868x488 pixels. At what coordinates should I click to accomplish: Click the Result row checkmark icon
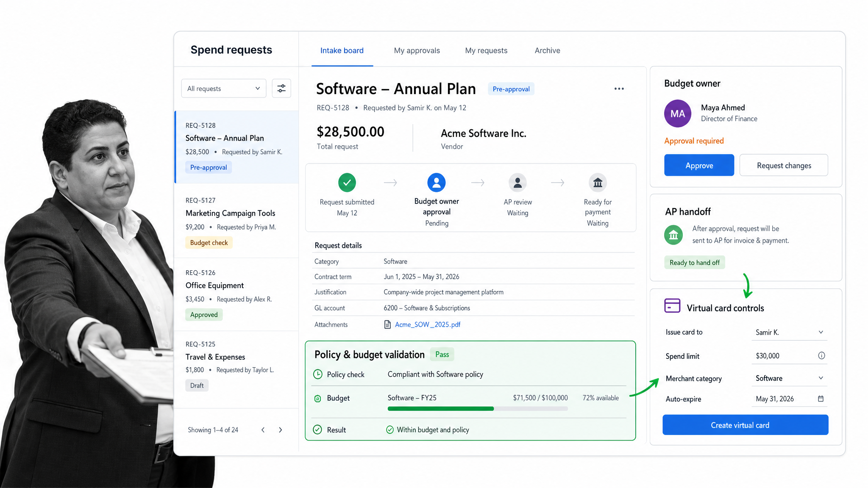coord(317,430)
